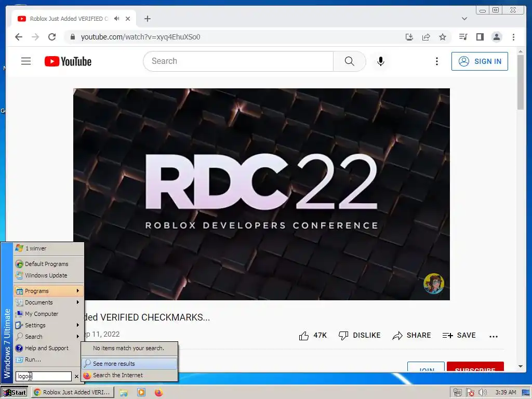The height and width of the screenshot is (399, 532).
Task: Open the tab search dropdown chevron
Action: click(464, 19)
